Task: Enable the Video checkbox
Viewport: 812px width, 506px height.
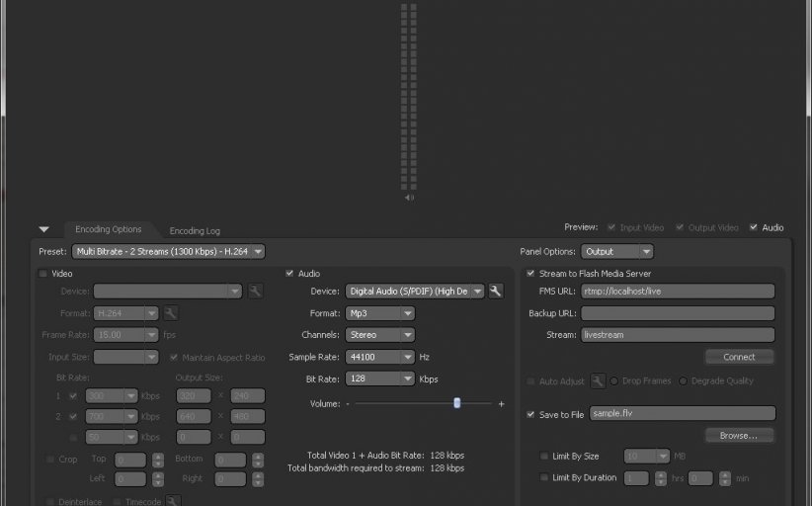Action: 42,274
